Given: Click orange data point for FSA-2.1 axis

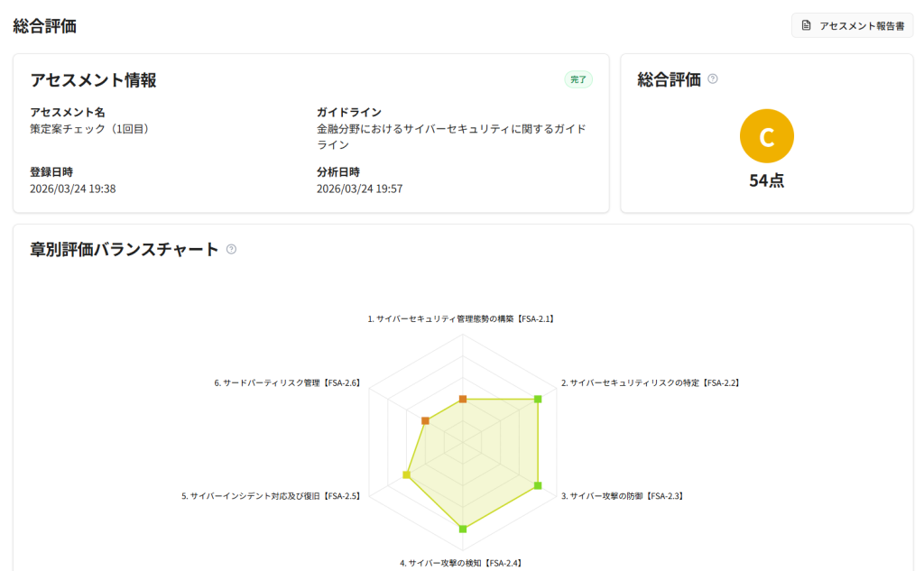Looking at the screenshot, I should coord(463,399).
